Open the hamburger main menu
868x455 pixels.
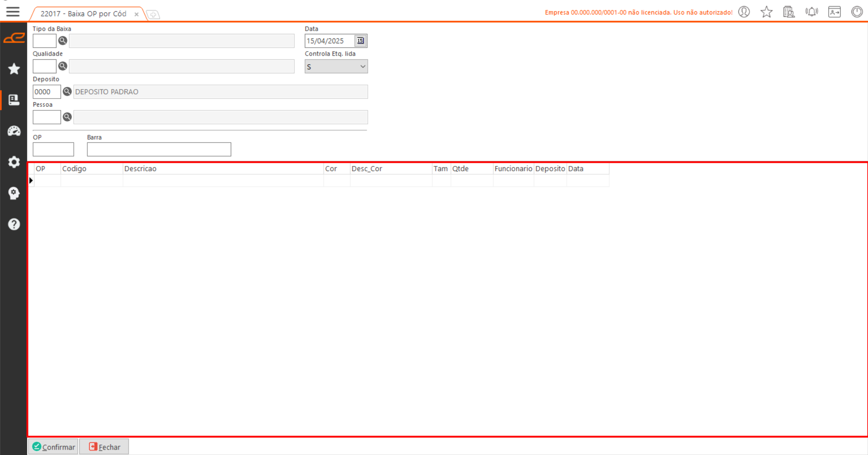[x=13, y=12]
